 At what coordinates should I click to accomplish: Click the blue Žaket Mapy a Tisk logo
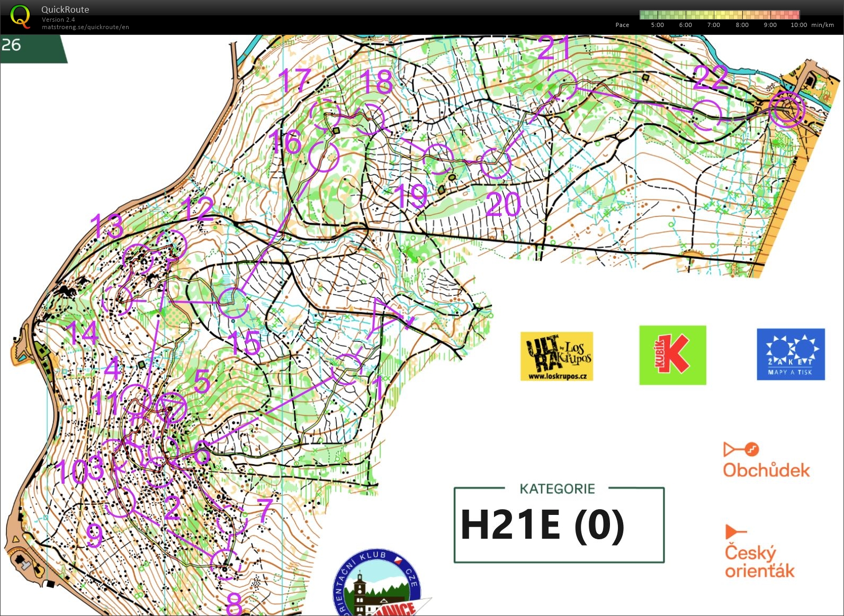coord(791,354)
